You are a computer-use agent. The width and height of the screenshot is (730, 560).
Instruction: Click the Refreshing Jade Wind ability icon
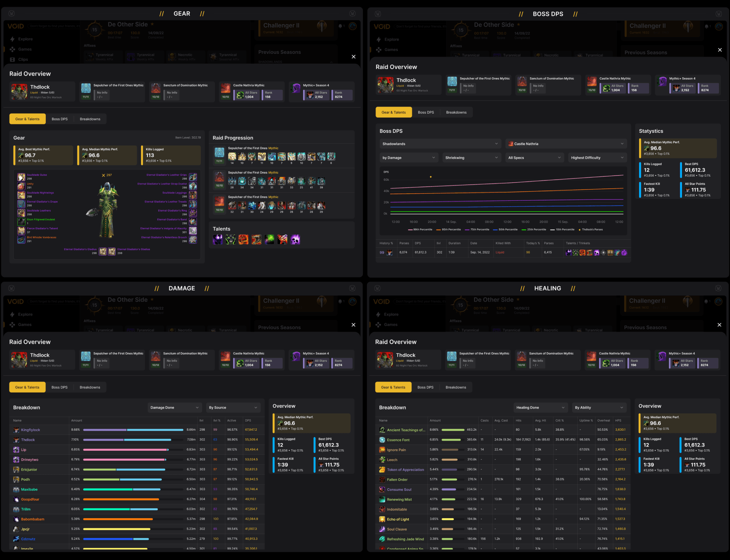(x=382, y=539)
